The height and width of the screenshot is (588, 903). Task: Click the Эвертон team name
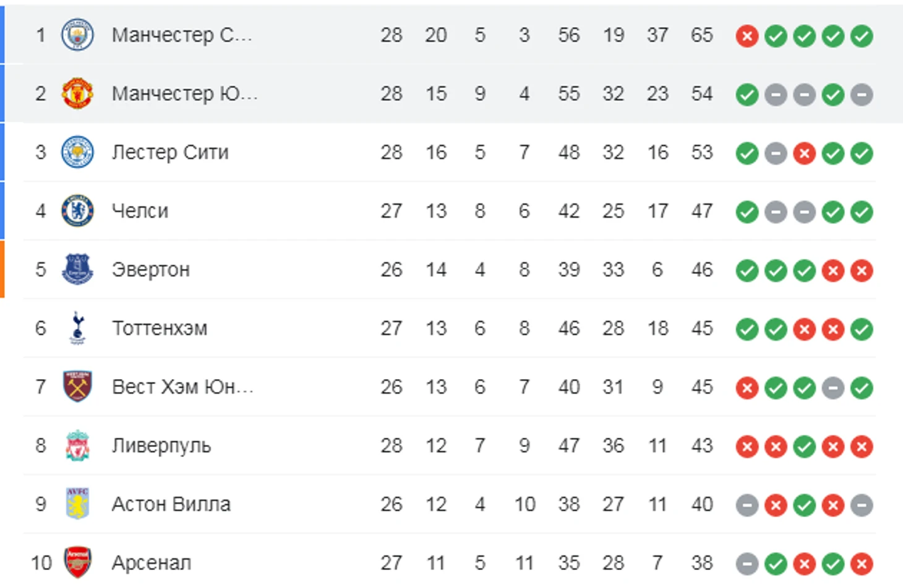tap(150, 270)
